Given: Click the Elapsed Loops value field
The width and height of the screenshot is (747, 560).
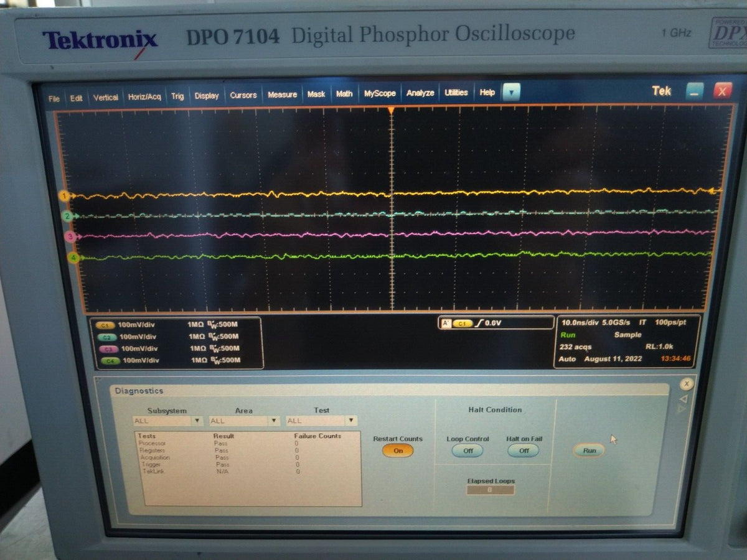Looking at the screenshot, I should point(491,490).
